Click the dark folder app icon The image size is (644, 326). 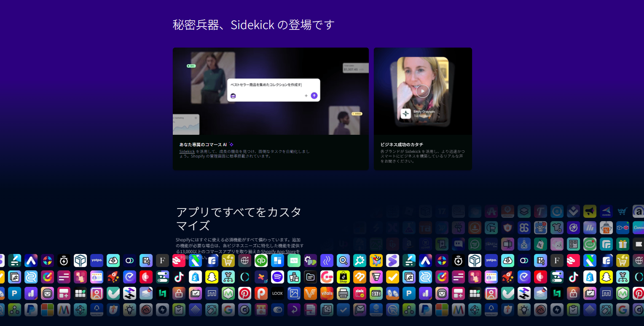[311, 277]
